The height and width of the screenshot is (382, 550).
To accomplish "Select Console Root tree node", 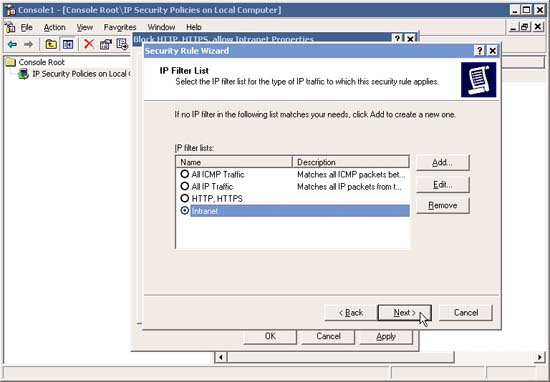I will (41, 62).
